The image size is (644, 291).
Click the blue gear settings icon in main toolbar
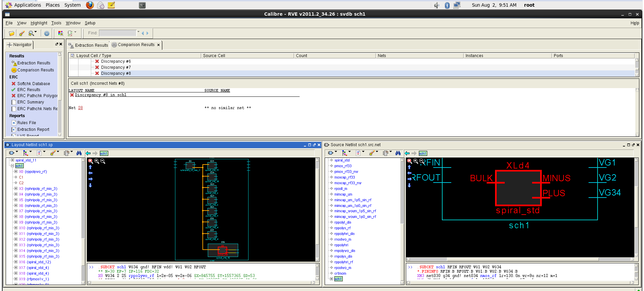tap(47, 33)
